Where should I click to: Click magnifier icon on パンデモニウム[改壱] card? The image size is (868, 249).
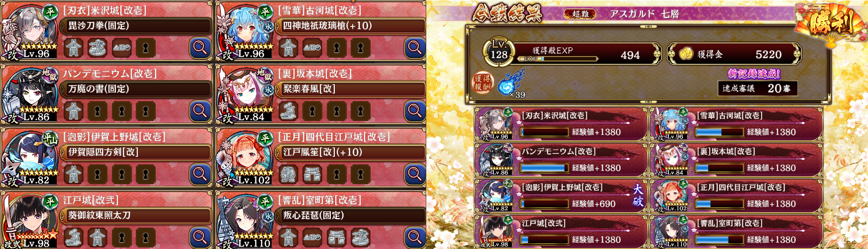(200, 111)
